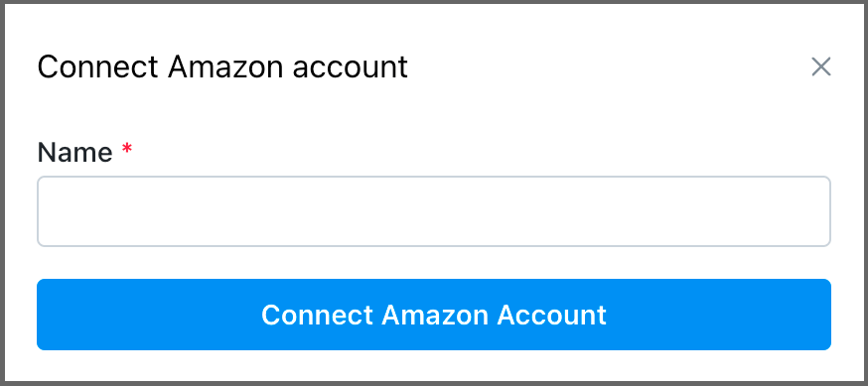
Task: Click the white Connect Amazon Account button text
Action: 433,315
